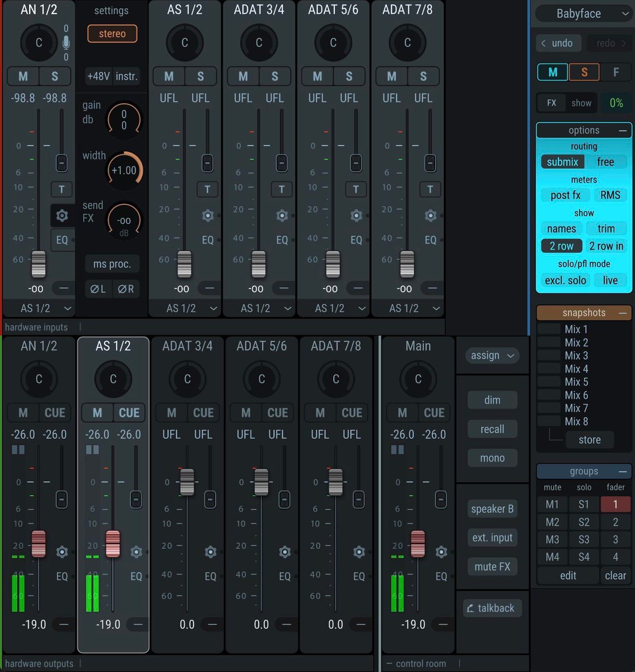
Task: Open settings gear on ADAT 3/4 output channel
Action: pyautogui.click(x=211, y=552)
